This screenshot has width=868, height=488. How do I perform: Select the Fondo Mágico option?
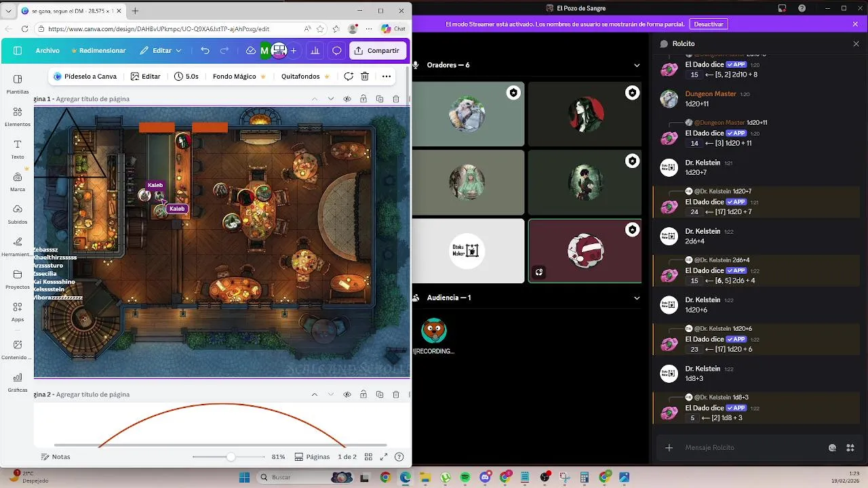pos(239,77)
